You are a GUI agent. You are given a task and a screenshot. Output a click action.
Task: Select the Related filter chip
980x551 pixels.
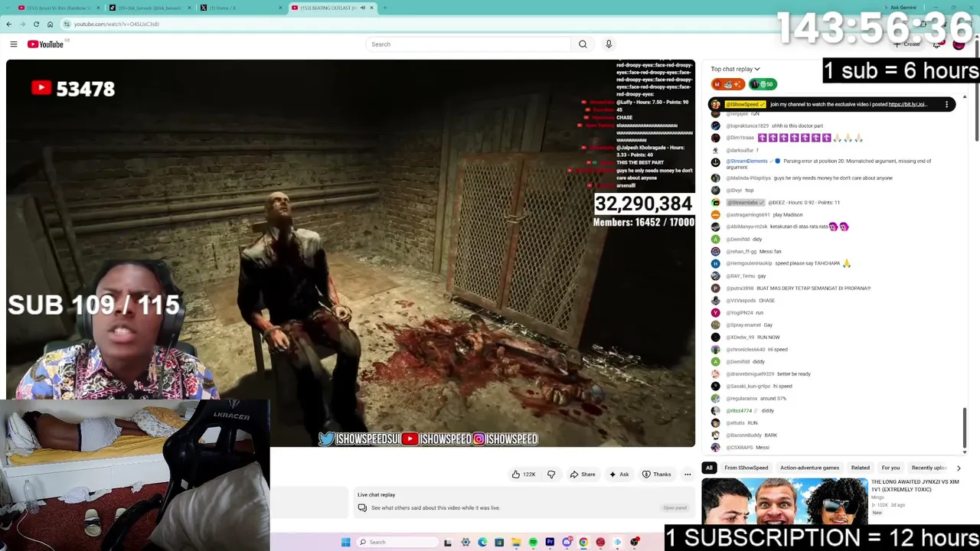point(860,468)
